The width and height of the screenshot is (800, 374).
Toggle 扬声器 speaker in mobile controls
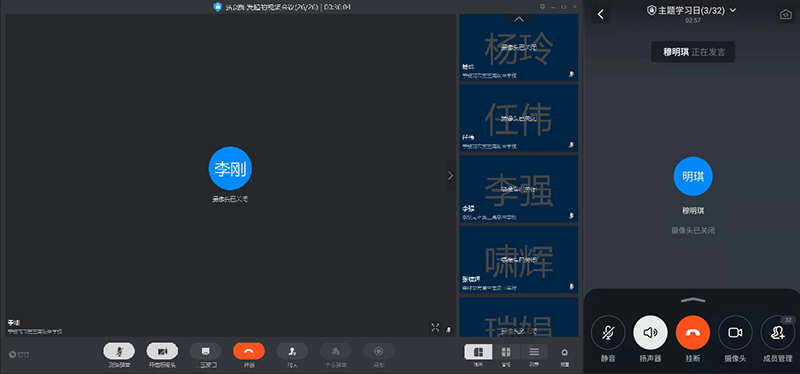(x=650, y=333)
